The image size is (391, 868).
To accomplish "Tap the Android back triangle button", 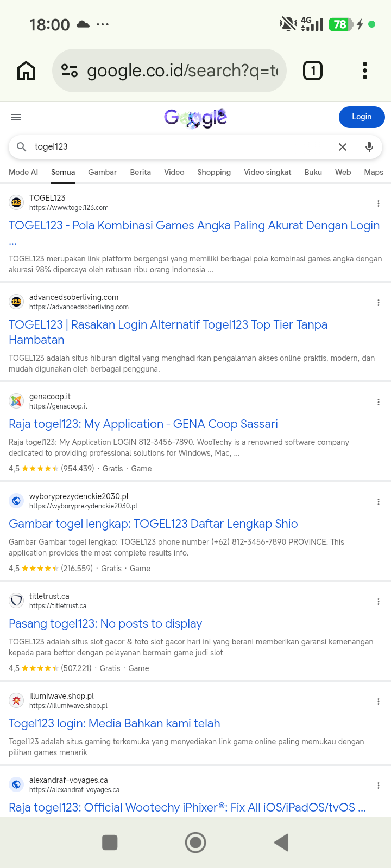I will pos(281,843).
